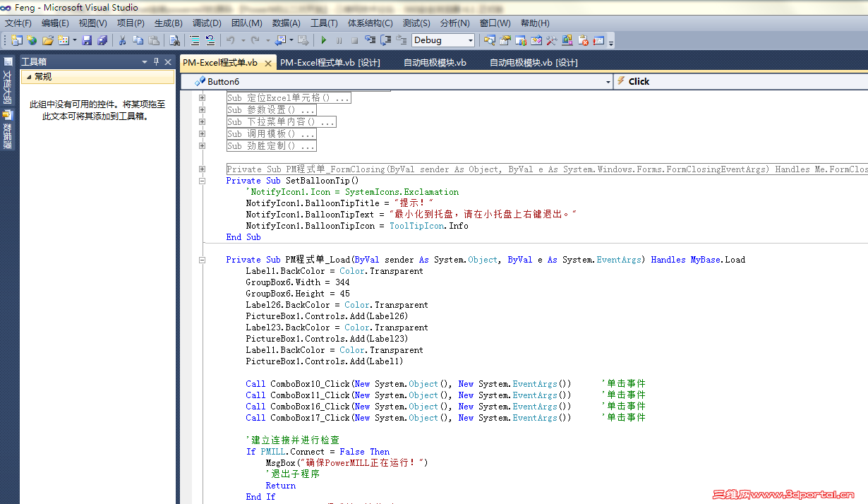Viewport: 868px width, 504px height.
Task: Open the 调试(D) menu
Action: coord(206,23)
